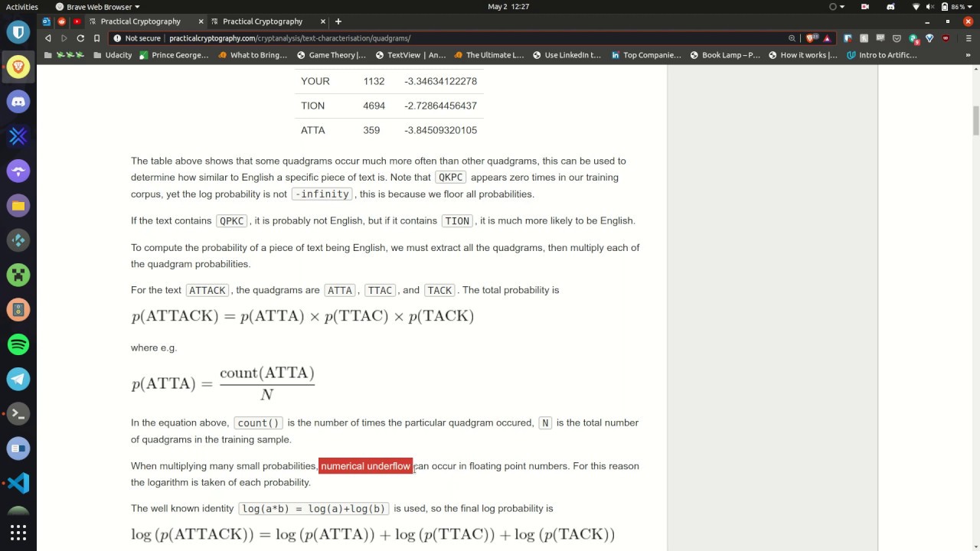
Task: Open the Not secure site info
Action: tap(137, 38)
